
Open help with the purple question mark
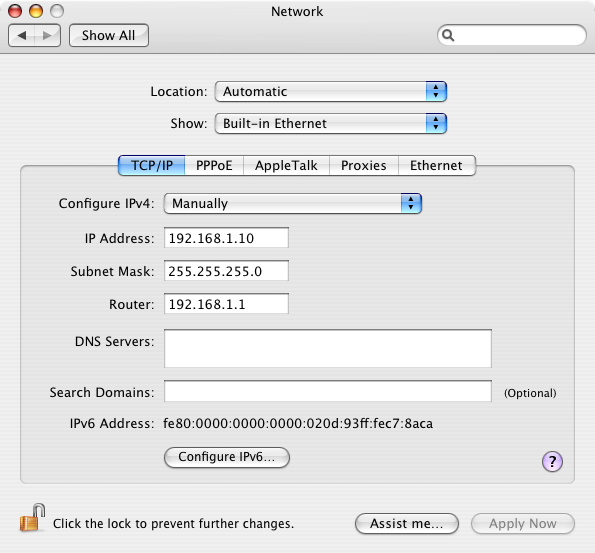tap(552, 462)
